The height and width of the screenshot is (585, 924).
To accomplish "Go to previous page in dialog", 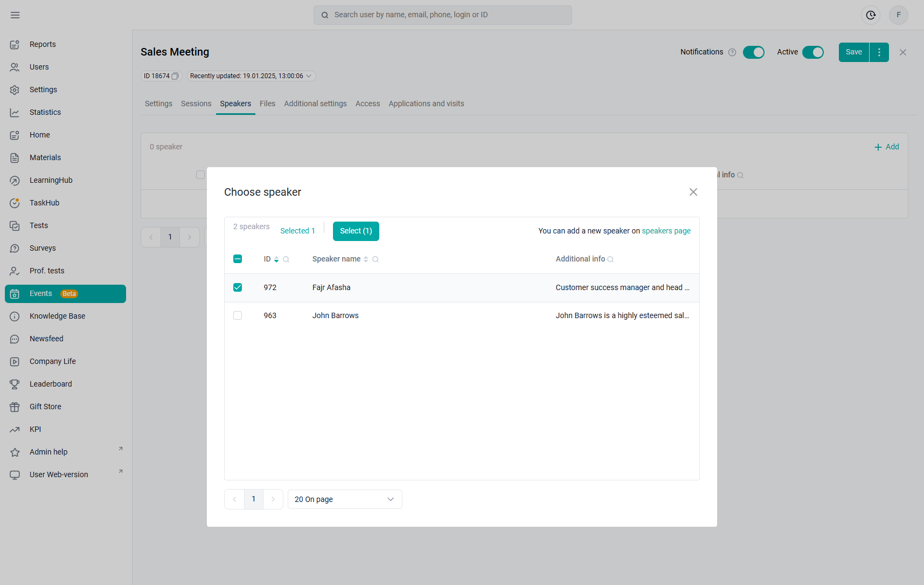I will (x=234, y=499).
